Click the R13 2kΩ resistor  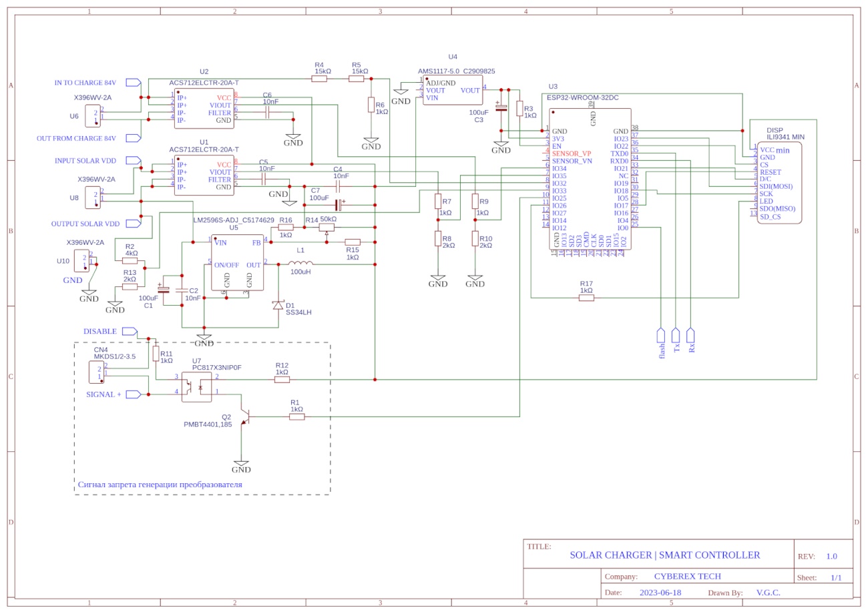click(130, 286)
